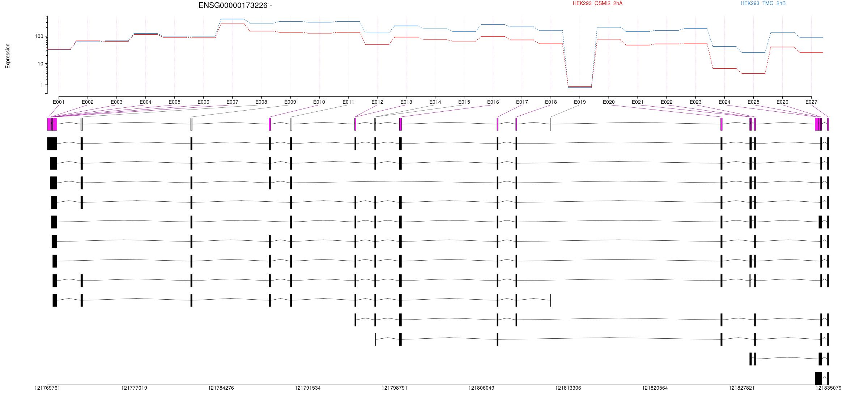Click exon label E025
The image size is (868, 394).
point(753,102)
